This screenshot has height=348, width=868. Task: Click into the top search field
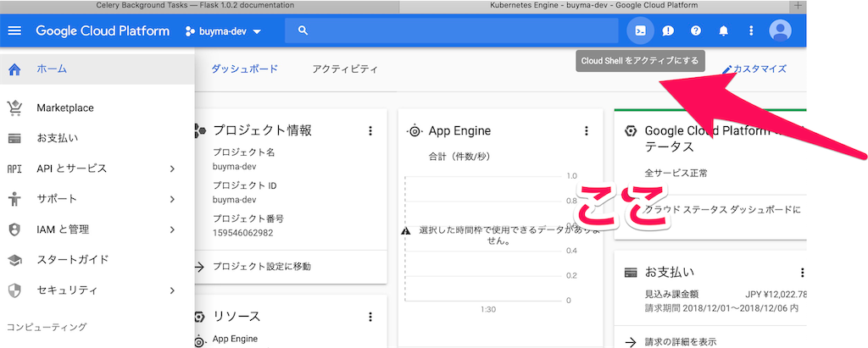[451, 30]
